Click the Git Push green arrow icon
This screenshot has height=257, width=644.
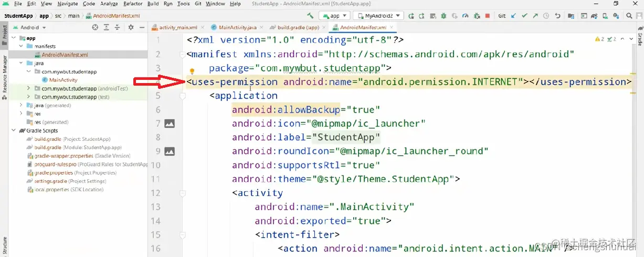click(536, 16)
